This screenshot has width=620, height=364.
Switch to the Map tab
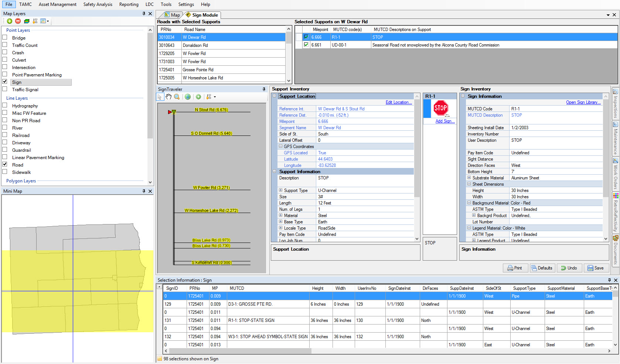click(x=172, y=15)
